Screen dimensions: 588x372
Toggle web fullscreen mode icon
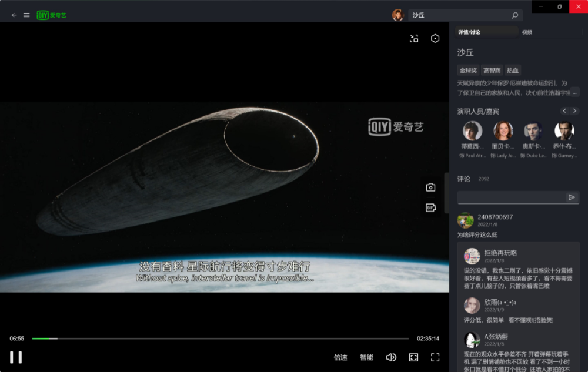(x=413, y=357)
